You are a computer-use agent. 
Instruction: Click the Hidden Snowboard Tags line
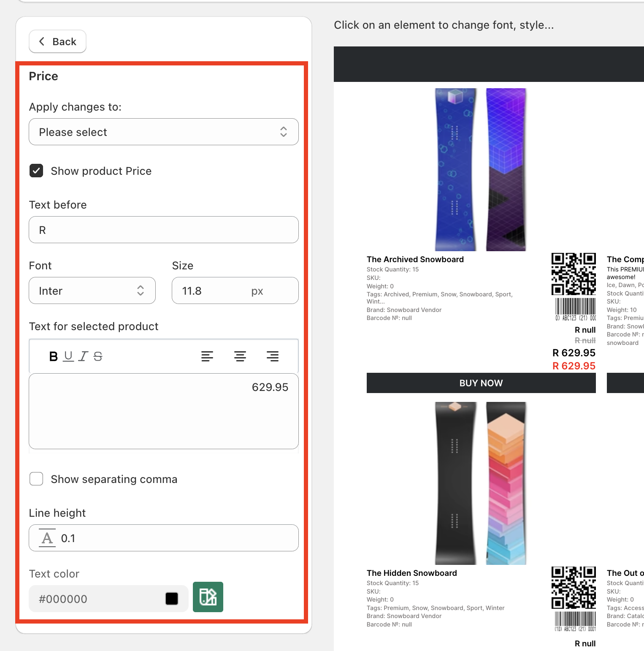436,608
